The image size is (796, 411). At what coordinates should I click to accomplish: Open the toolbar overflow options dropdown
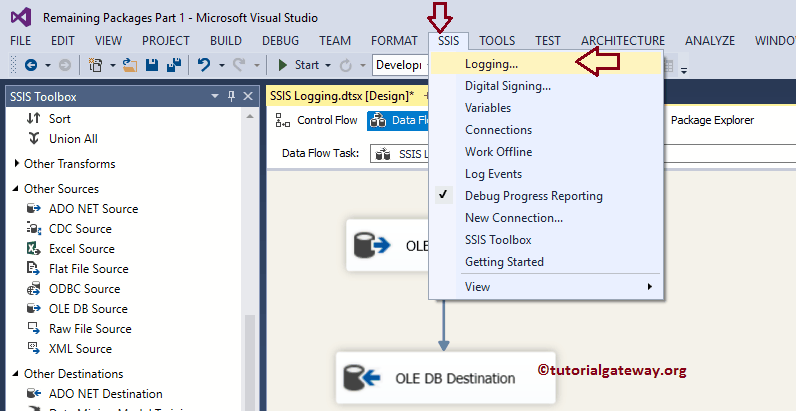tap(684, 70)
